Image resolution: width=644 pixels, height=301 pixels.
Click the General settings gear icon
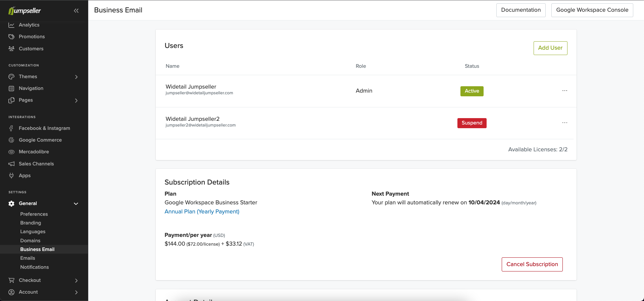coord(11,203)
